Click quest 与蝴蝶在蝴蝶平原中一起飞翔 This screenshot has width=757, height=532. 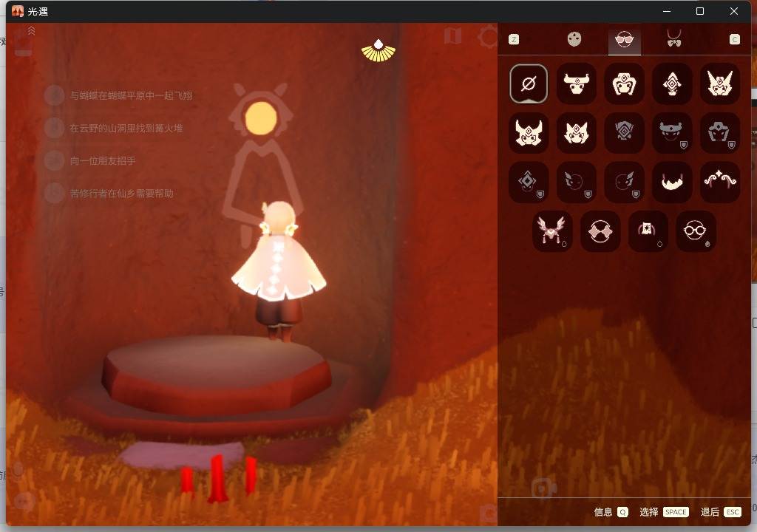point(118,95)
